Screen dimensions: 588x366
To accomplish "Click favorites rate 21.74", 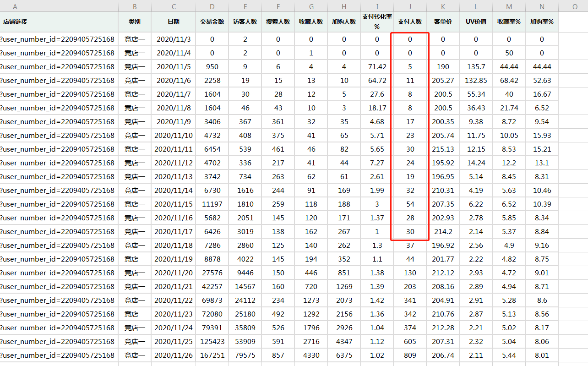I will pos(509,108).
